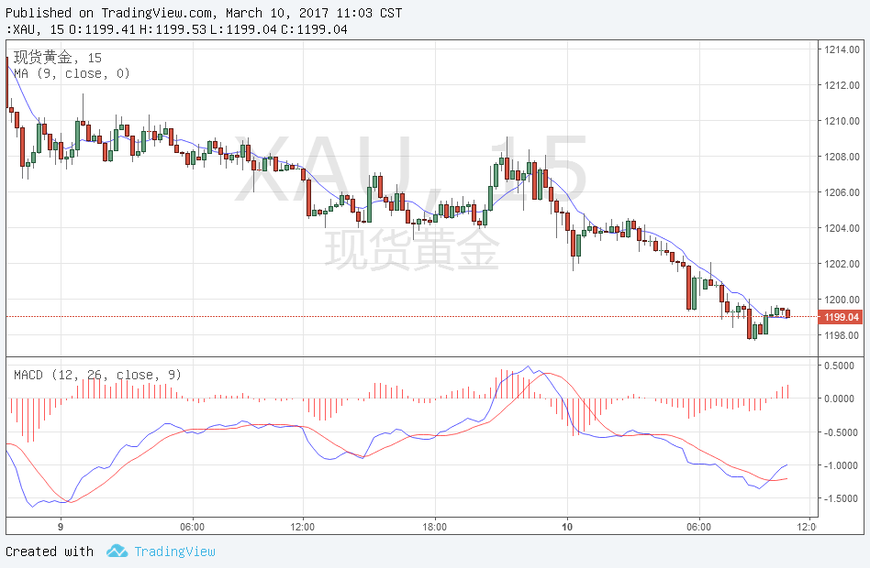The image size is (870, 568).
Task: Select the 现货黄金, 15 chart title
Action: coord(58,57)
